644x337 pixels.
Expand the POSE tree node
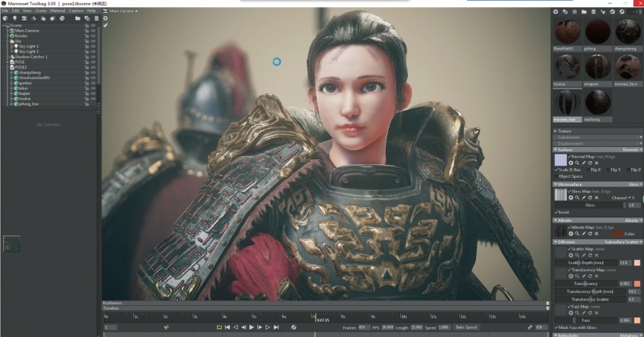click(8, 62)
